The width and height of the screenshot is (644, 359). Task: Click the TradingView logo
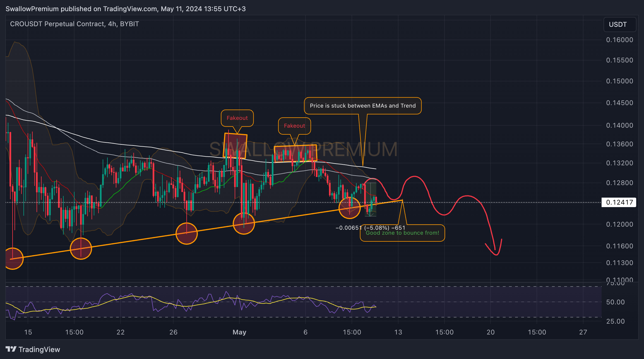33,350
